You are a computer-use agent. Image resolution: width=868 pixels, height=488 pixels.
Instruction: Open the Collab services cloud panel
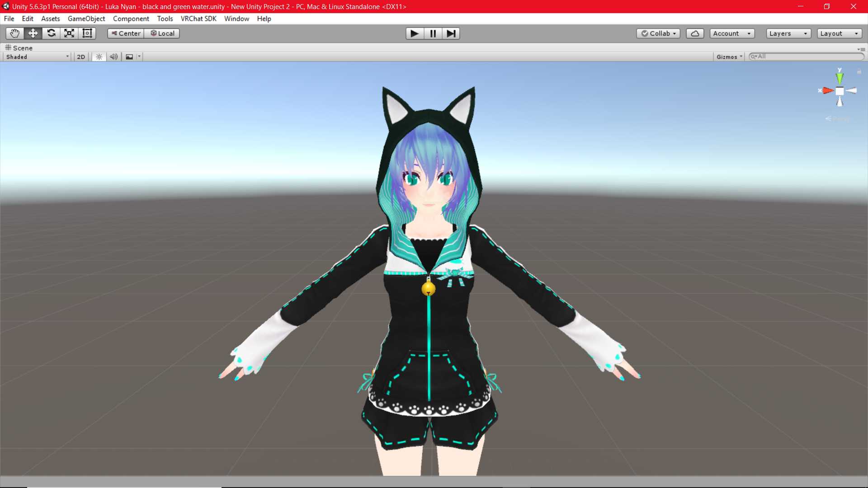pyautogui.click(x=695, y=33)
